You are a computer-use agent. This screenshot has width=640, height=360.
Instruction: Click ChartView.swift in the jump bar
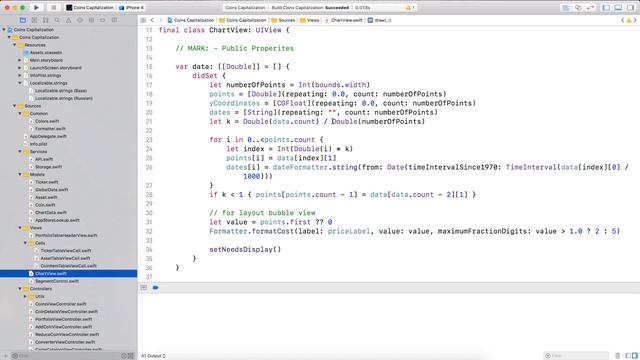click(343, 20)
